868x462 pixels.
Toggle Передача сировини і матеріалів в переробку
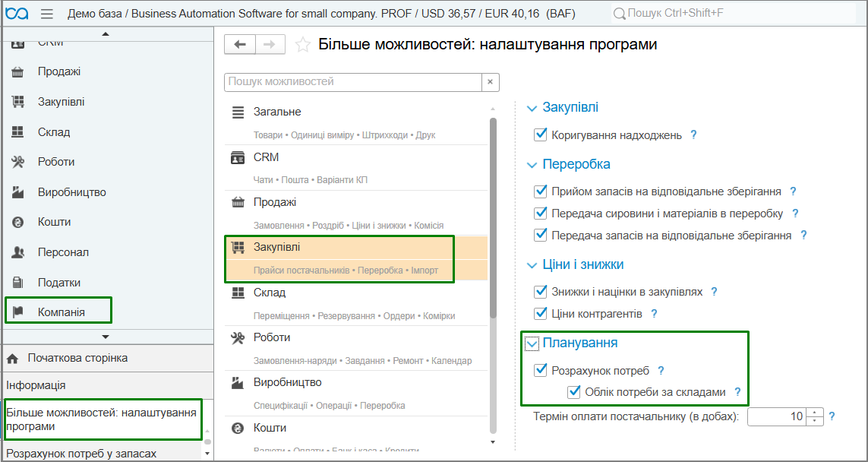coord(540,214)
